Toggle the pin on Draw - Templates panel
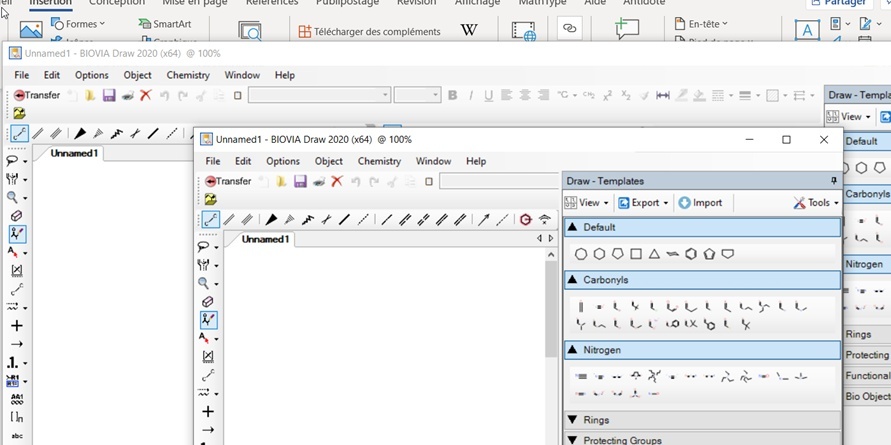Viewport: 891px width, 445px height. (x=834, y=181)
